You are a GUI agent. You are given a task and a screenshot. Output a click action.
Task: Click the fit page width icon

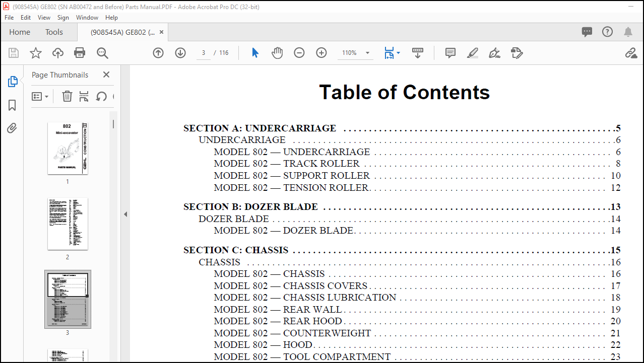tap(389, 53)
